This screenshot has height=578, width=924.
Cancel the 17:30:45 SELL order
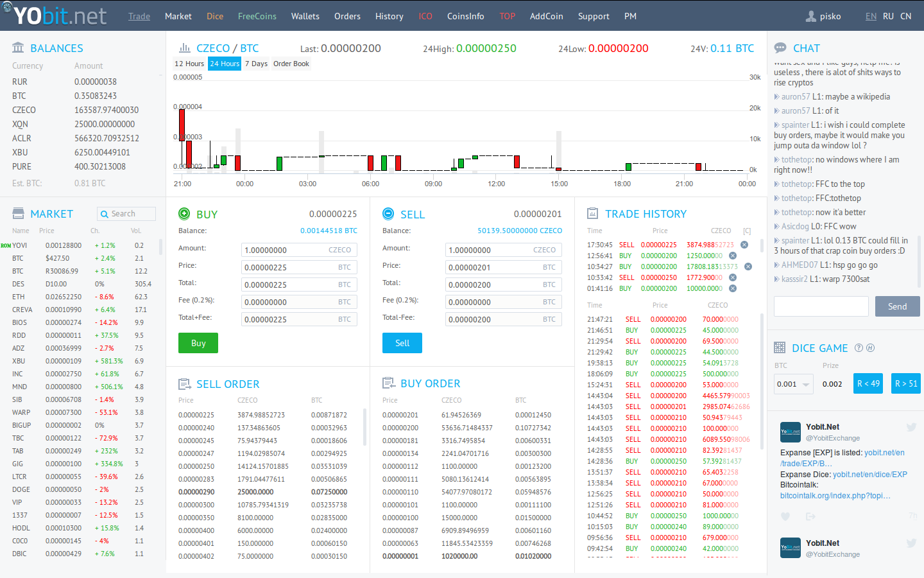pyautogui.click(x=744, y=245)
